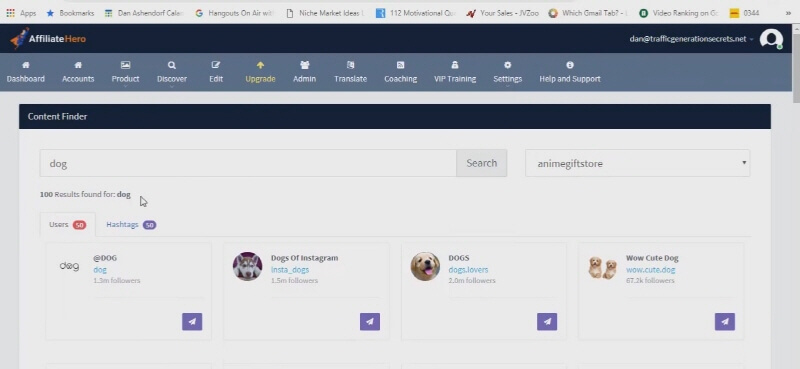The width and height of the screenshot is (800, 369).
Task: Open 112 Motivational Quotes bookmark
Action: coord(416,13)
